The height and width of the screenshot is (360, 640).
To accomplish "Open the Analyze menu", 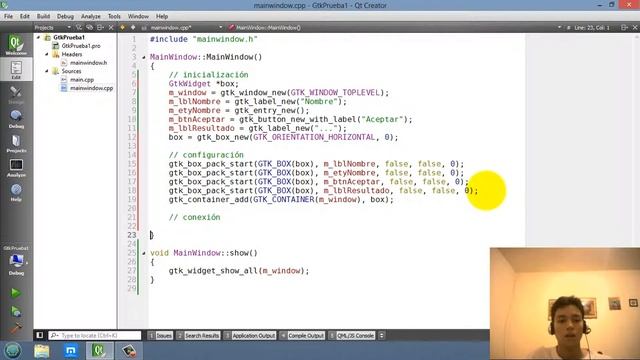I will (x=91, y=16).
